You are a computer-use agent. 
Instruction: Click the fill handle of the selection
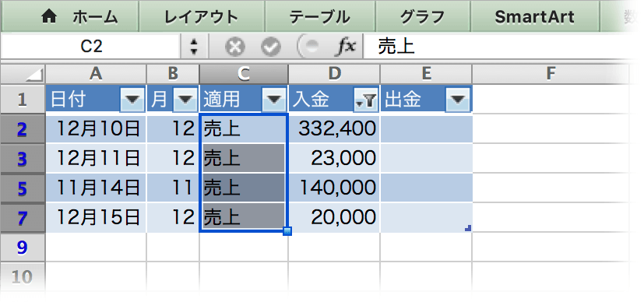pos(287,232)
